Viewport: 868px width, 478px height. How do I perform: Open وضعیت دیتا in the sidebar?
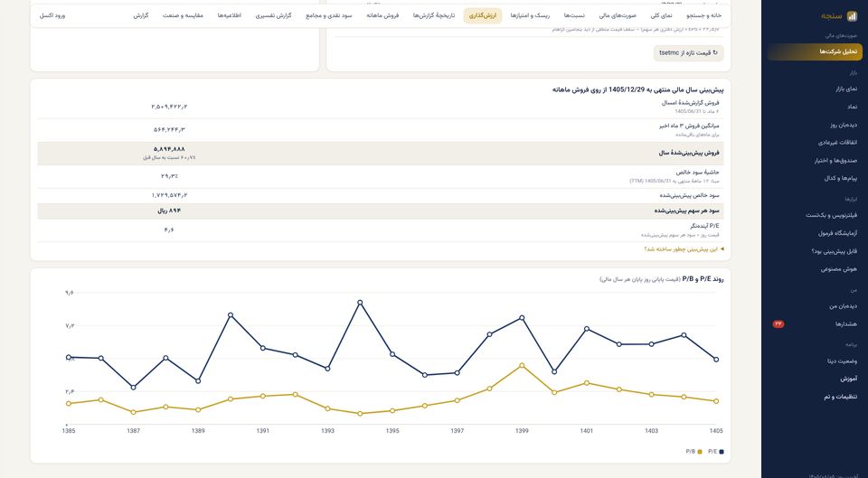815,361
